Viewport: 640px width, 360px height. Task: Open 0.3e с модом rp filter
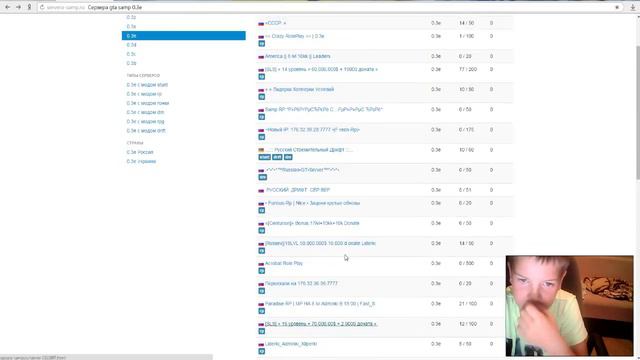pos(144,94)
